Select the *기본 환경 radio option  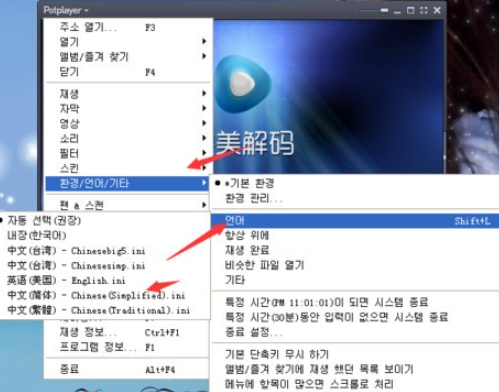click(355, 183)
